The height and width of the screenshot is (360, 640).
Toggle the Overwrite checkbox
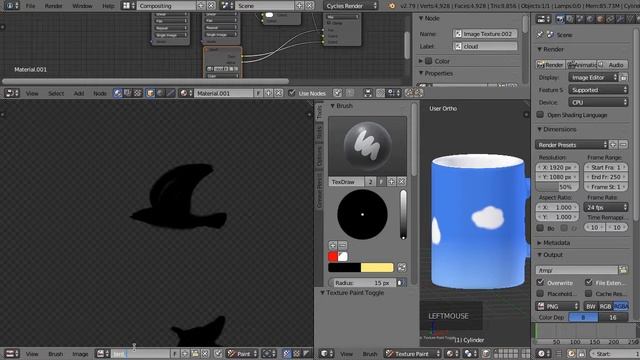pyautogui.click(x=540, y=282)
